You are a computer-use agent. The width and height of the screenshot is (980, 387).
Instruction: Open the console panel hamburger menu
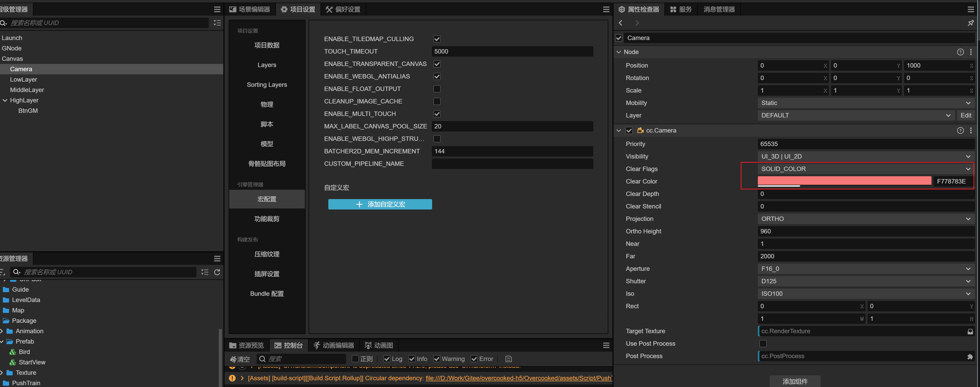[x=606, y=345]
